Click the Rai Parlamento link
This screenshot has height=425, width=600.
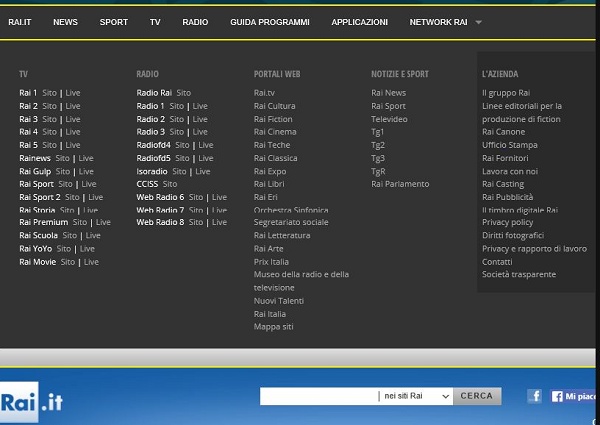tap(400, 184)
